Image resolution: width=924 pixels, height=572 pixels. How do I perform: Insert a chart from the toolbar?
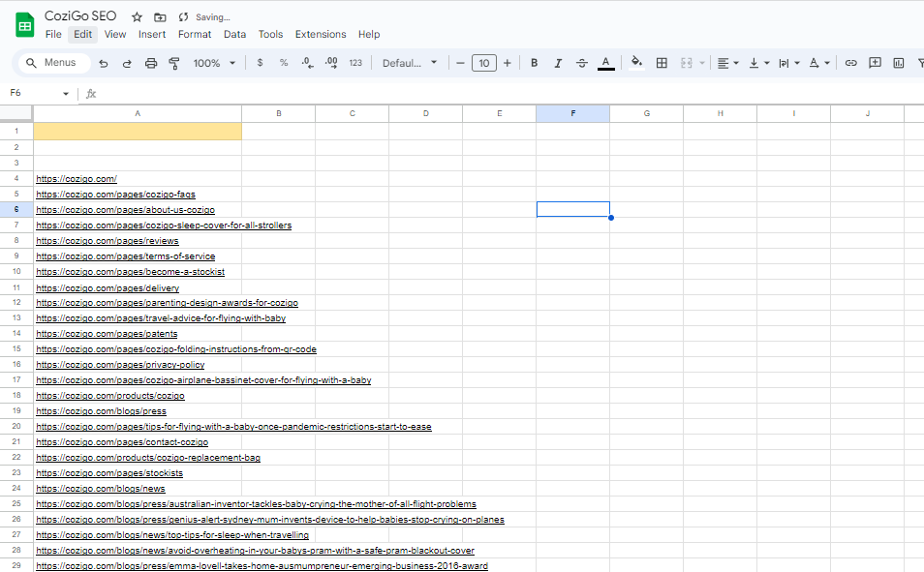902,62
